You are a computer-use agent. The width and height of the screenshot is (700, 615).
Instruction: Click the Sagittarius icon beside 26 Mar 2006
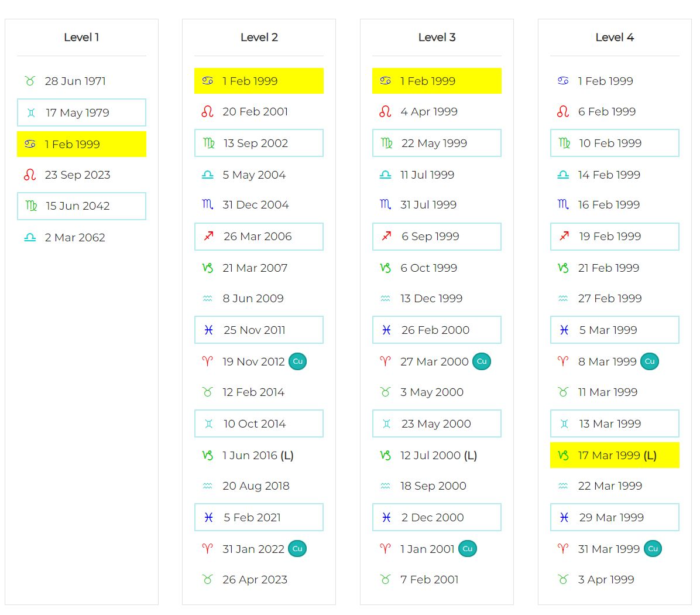coord(208,236)
